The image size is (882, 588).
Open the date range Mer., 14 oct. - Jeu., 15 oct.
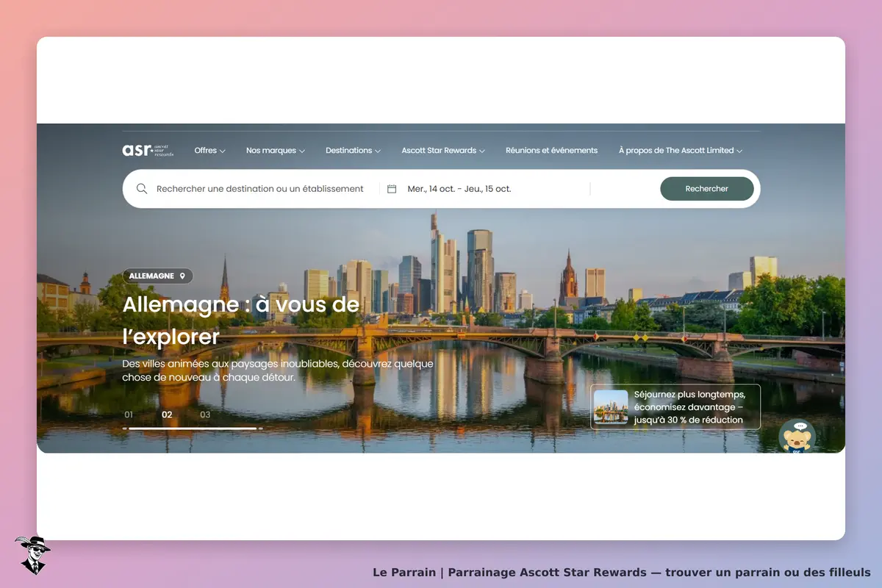(x=459, y=189)
